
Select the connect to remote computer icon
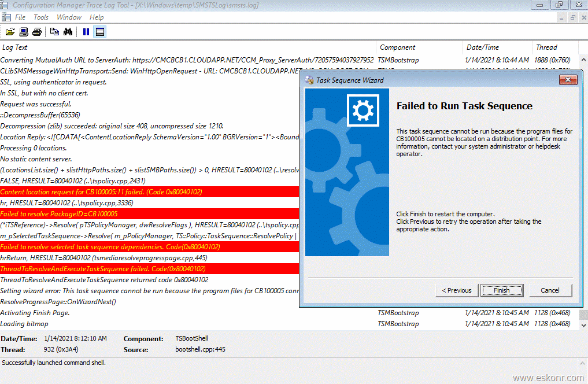pyautogui.click(x=23, y=31)
